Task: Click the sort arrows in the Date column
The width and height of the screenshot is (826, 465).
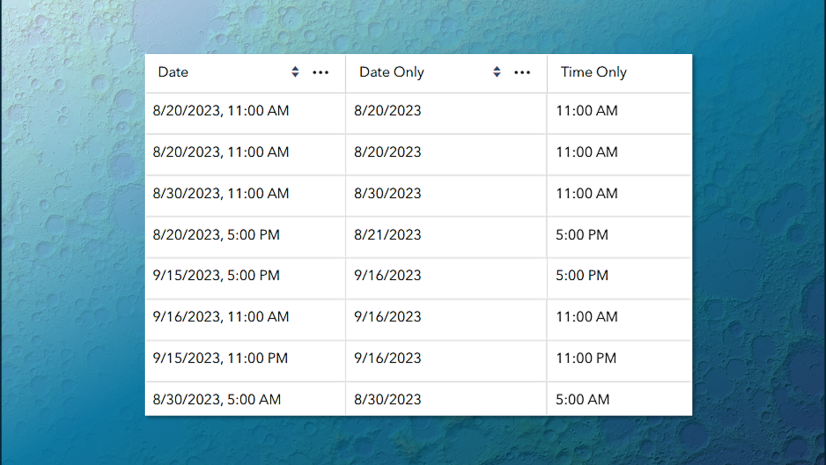Action: (295, 72)
